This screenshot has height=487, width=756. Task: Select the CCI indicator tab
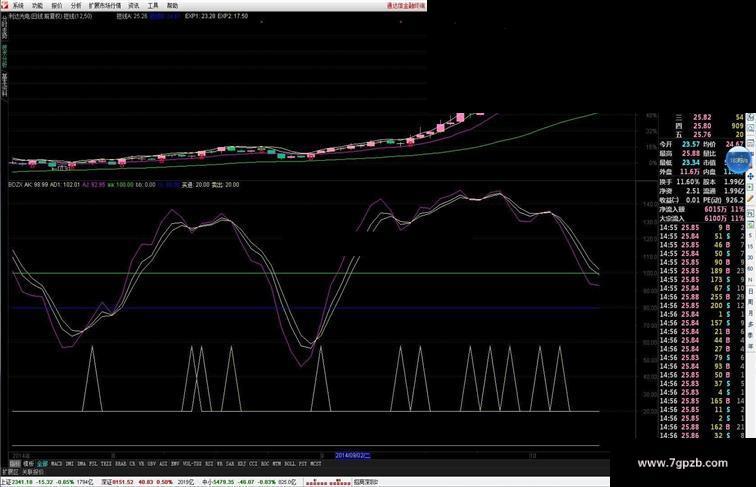click(253, 464)
